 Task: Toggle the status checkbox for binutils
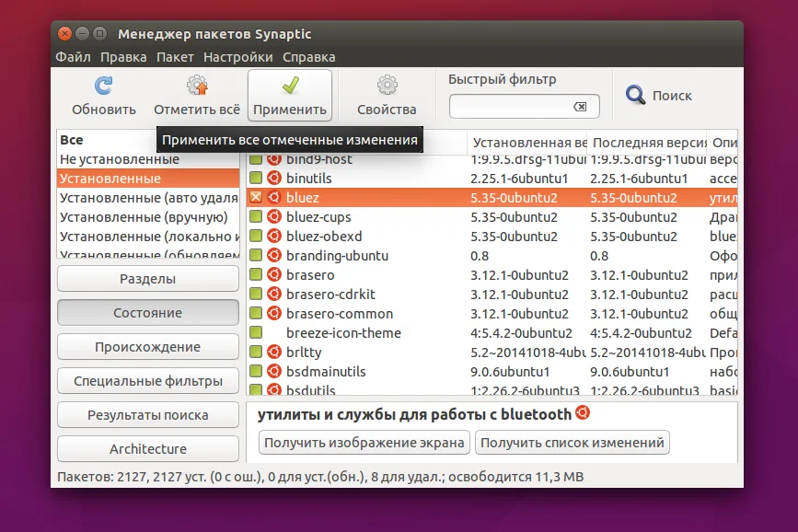point(256,178)
